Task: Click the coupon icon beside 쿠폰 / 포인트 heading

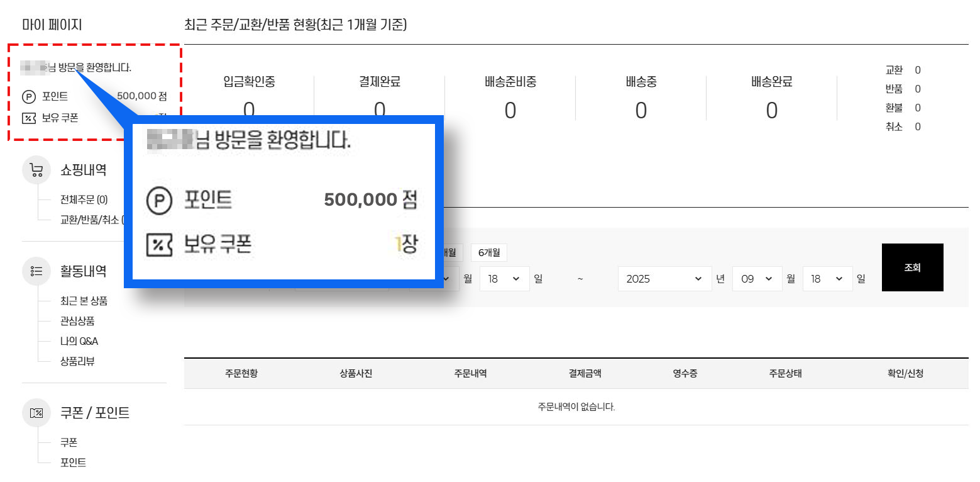Action: pyautogui.click(x=36, y=413)
